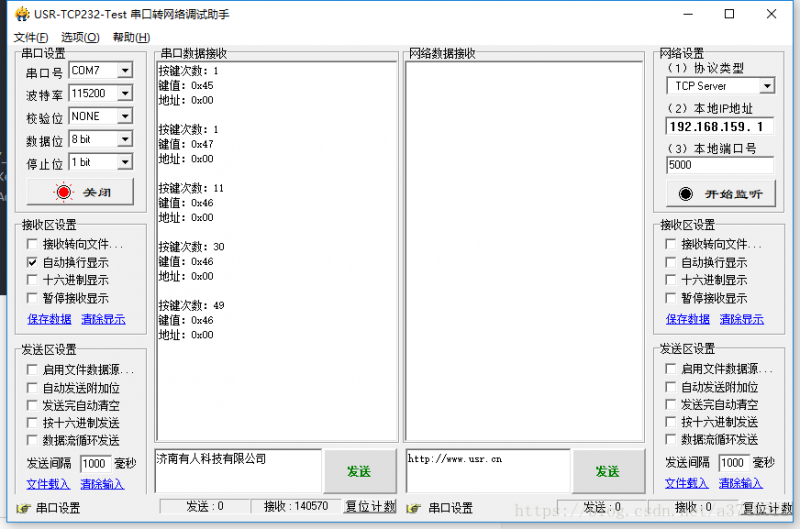Enable serial 数据流循环发送 checkbox

point(32,440)
